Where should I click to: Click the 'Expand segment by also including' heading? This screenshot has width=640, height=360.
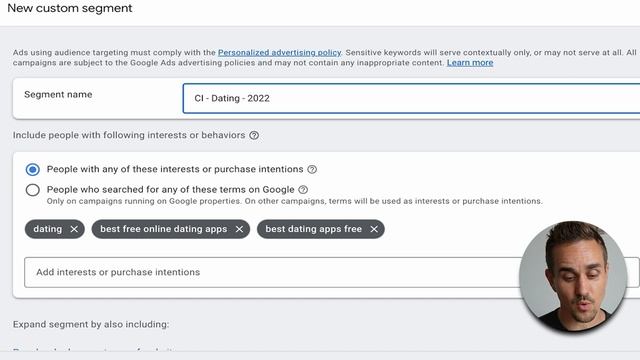coord(91,324)
